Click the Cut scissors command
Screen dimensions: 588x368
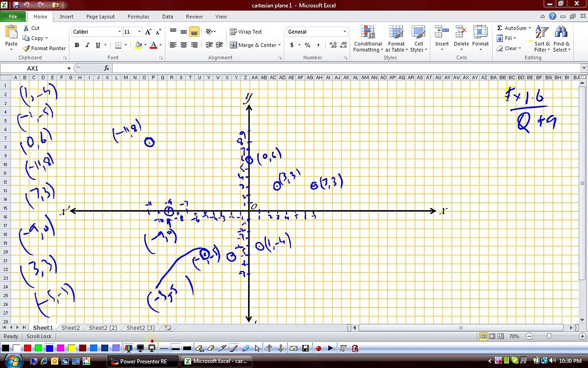(31, 28)
